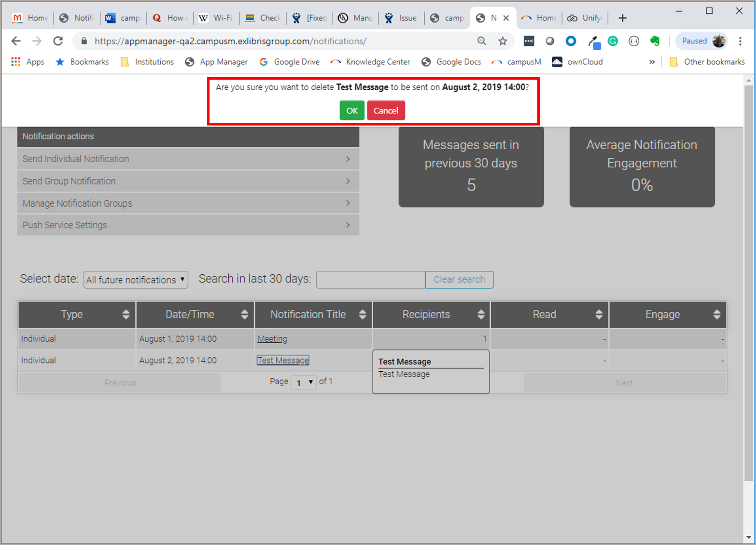Open the Grammarly extension icon
756x545 pixels.
point(613,41)
